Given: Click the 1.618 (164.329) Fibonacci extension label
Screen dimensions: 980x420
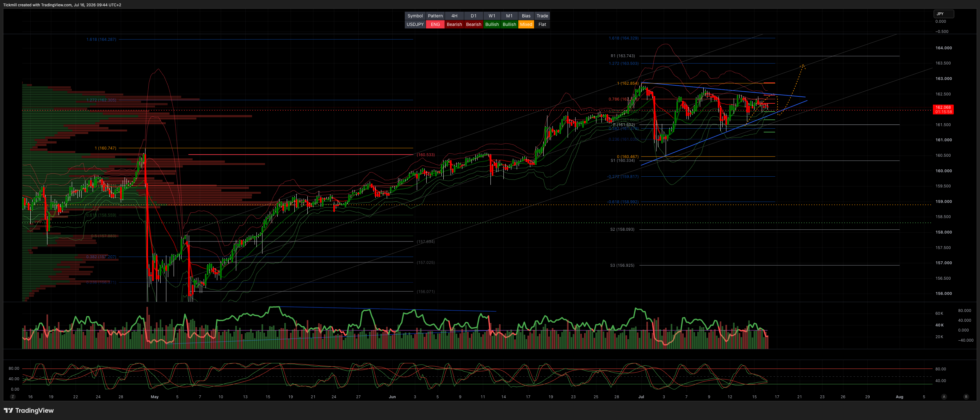Looking at the screenshot, I should click(624, 38).
